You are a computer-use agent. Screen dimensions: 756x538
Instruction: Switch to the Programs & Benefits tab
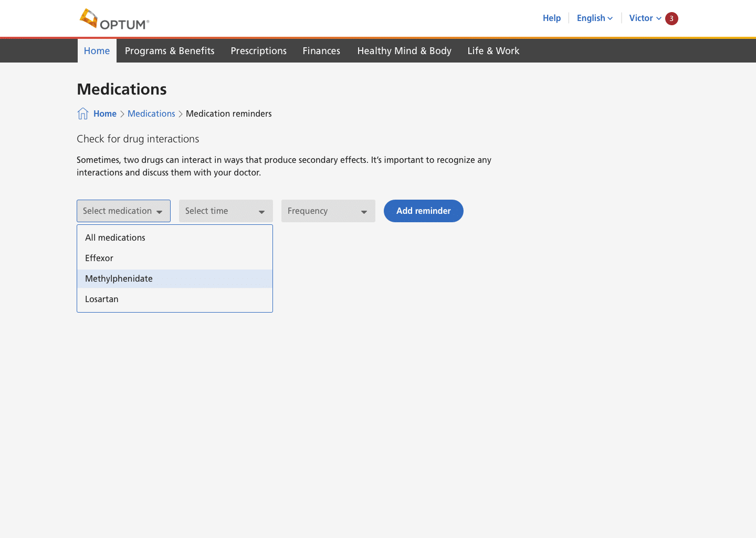pos(170,51)
